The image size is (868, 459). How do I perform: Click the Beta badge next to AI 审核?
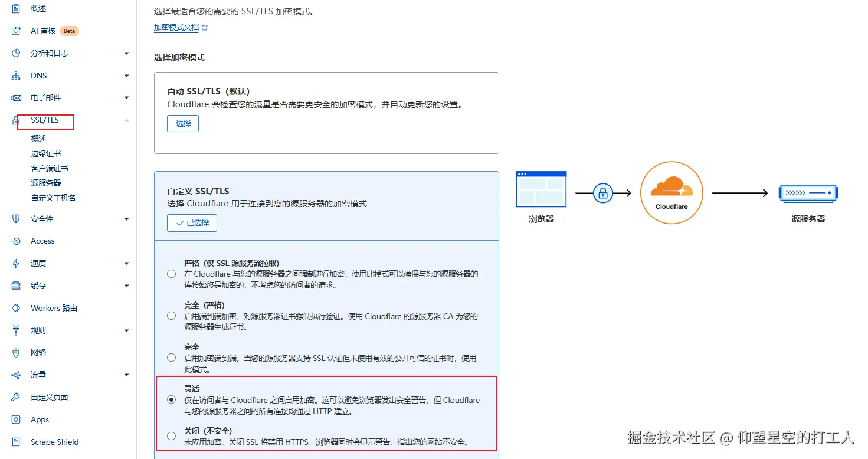[x=69, y=31]
